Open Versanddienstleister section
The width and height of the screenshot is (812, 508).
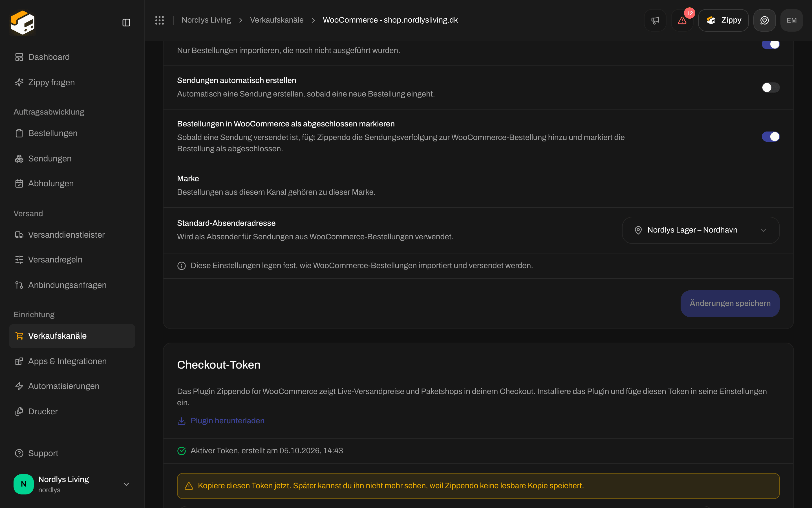(72, 235)
